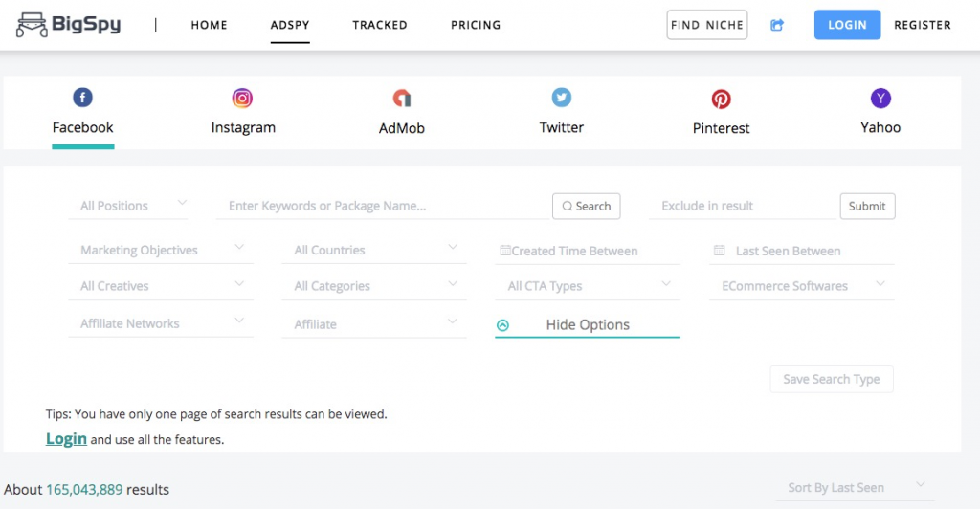
Task: Click the Search button
Action: pos(587,206)
